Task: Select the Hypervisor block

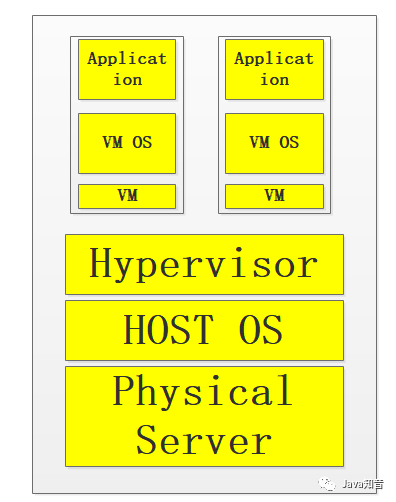Action: tap(204, 264)
